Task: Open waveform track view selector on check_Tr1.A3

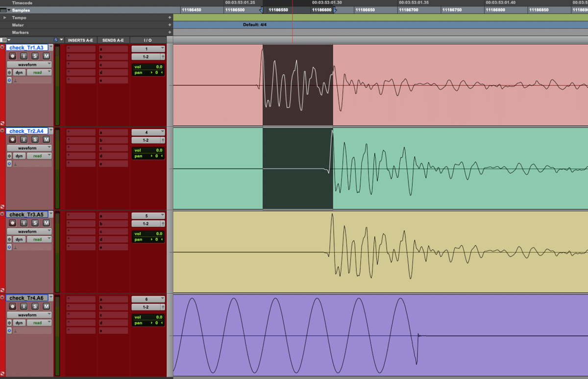Action: point(29,64)
